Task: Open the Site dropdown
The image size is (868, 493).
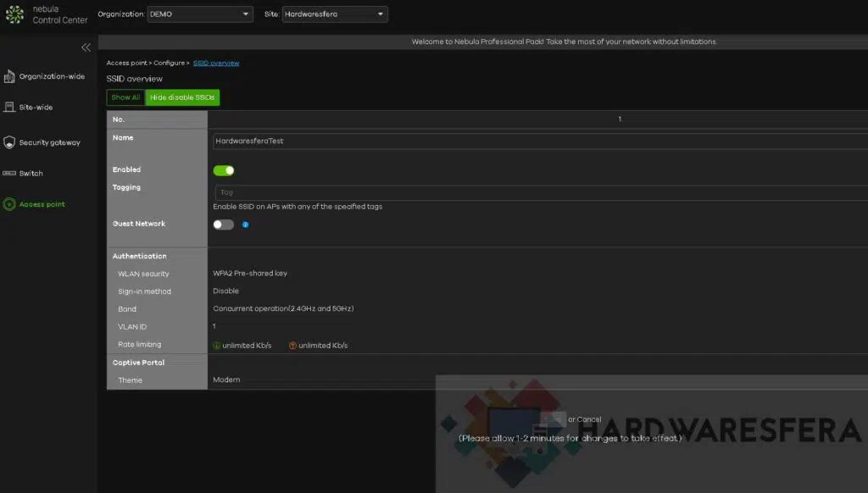Action: click(x=335, y=14)
